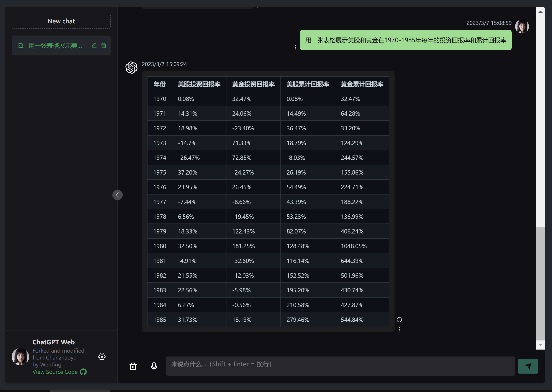The image size is (552, 392).
Task: Click the pencil edit icon on chat history item
Action: [94, 46]
